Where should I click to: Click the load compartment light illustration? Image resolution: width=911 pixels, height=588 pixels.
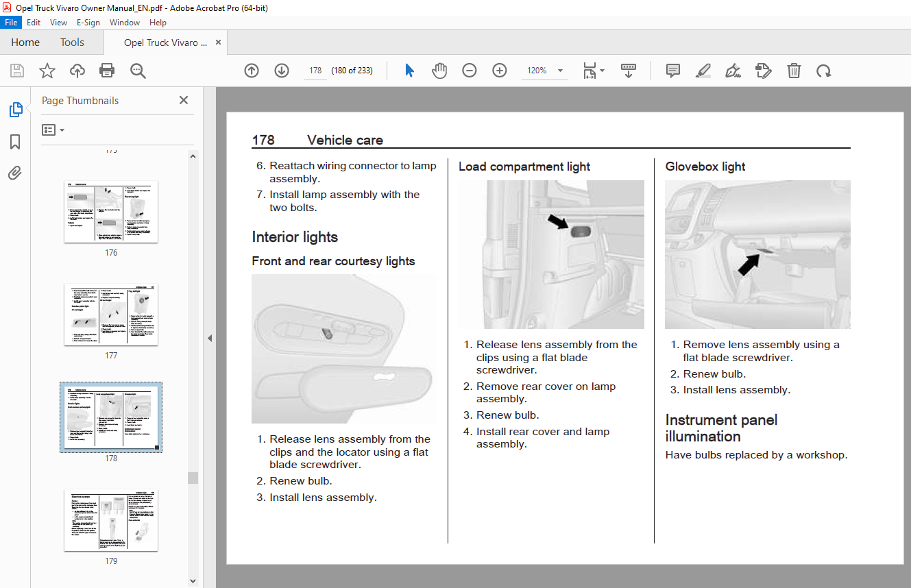(551, 254)
